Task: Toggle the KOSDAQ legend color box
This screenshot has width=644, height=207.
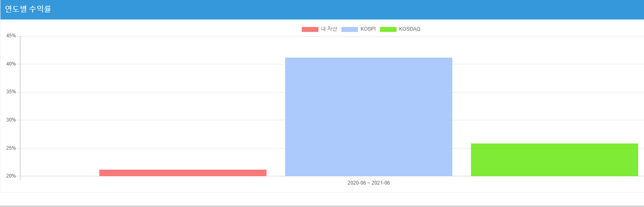Action: (x=388, y=29)
